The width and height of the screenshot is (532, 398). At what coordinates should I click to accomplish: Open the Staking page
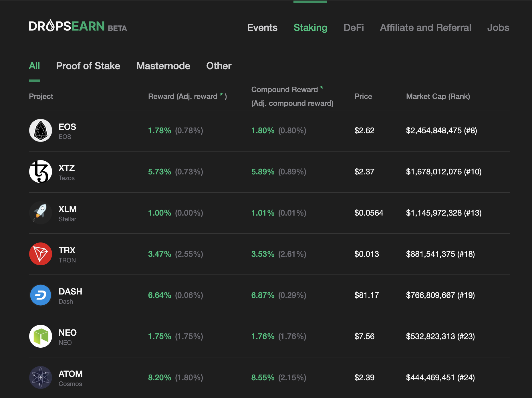pos(310,27)
